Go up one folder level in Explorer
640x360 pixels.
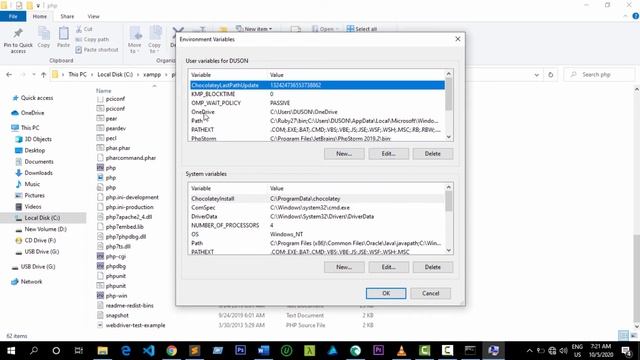(x=44, y=75)
